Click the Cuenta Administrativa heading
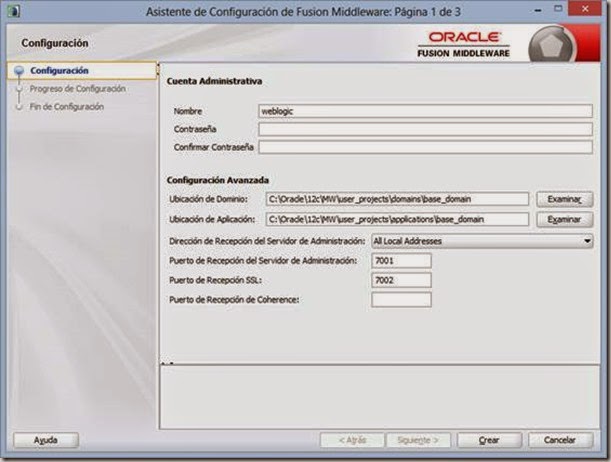611x462 pixels. (214, 81)
